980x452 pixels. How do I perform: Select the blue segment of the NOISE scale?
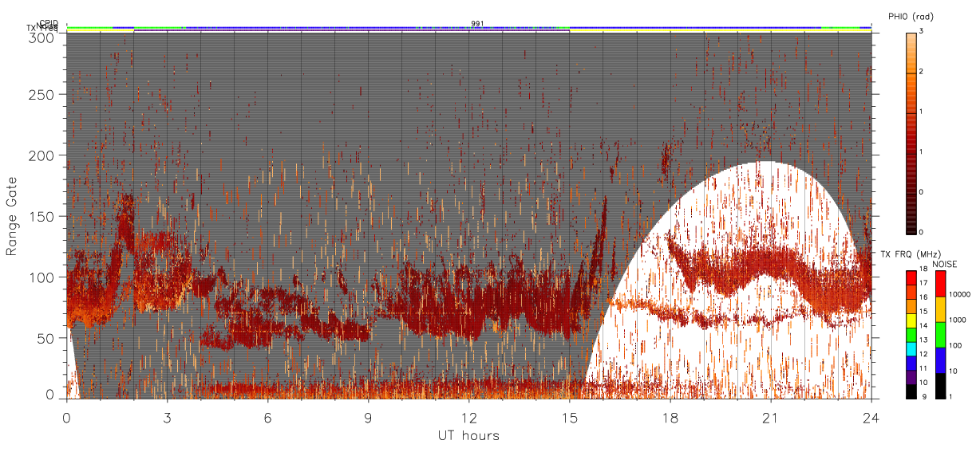tap(940, 360)
